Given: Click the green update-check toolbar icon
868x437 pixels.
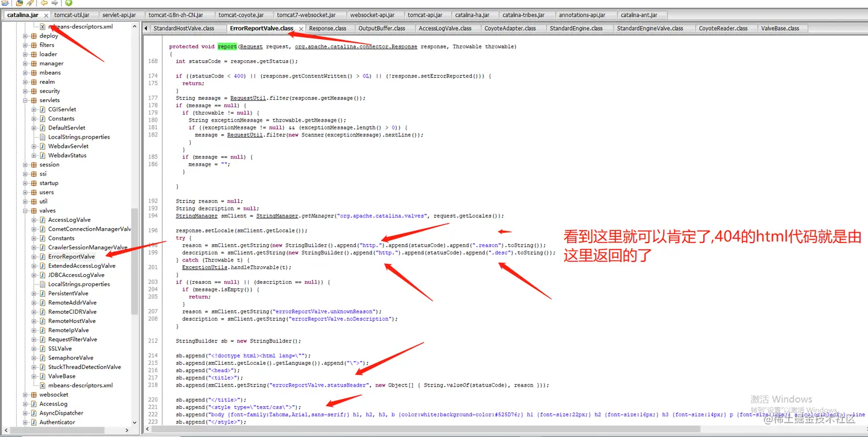Looking at the screenshot, I should (x=68, y=3).
